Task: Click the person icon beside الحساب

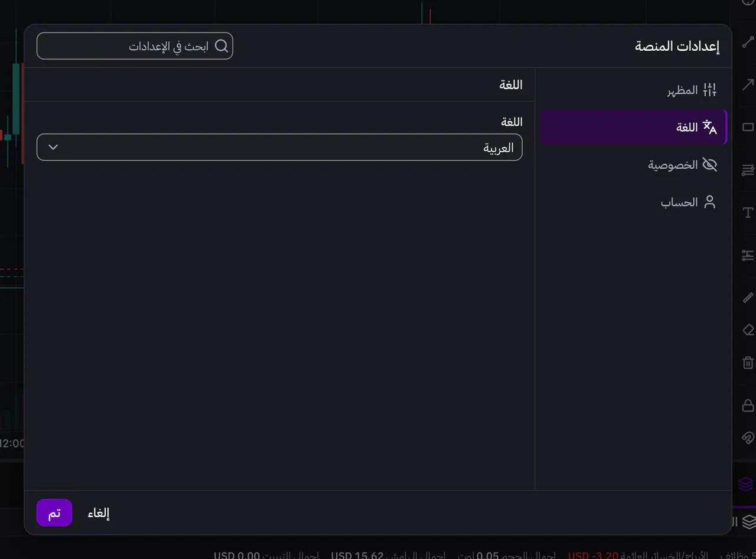Action: 709,202
